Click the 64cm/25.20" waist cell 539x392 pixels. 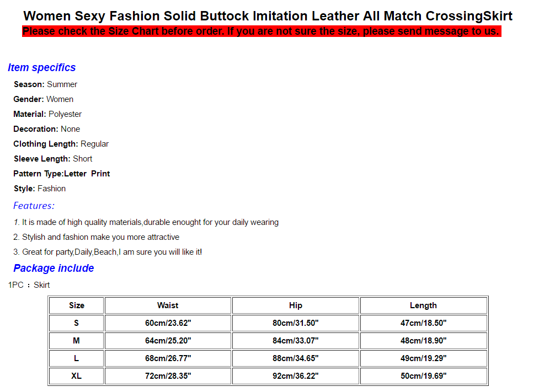[168, 341]
